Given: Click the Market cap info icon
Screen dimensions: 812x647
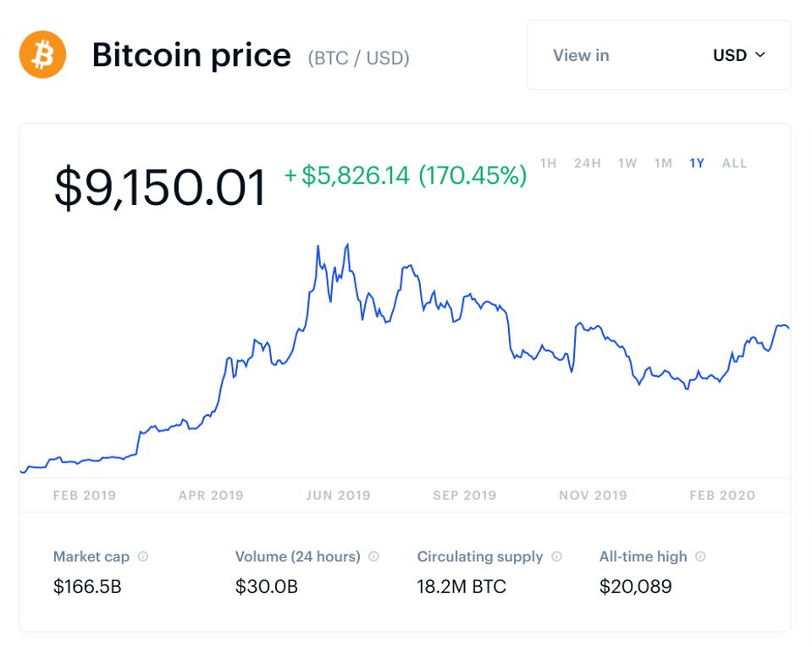Looking at the screenshot, I should pos(143,556).
